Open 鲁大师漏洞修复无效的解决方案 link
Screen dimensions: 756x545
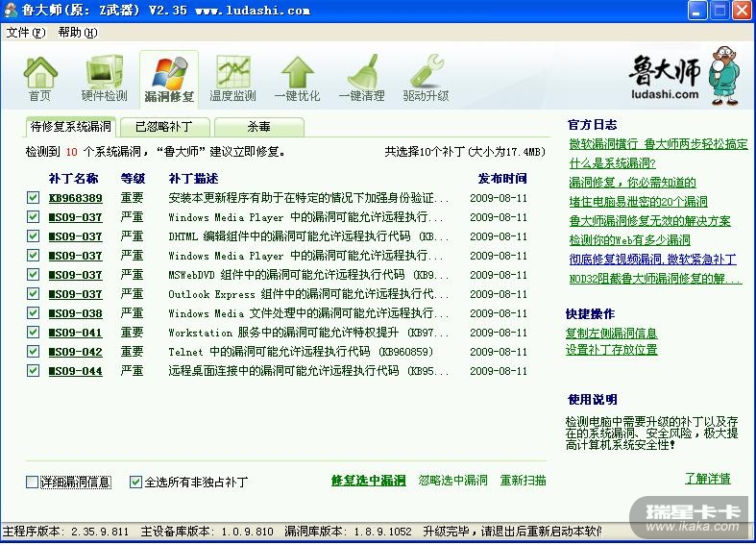point(650,221)
